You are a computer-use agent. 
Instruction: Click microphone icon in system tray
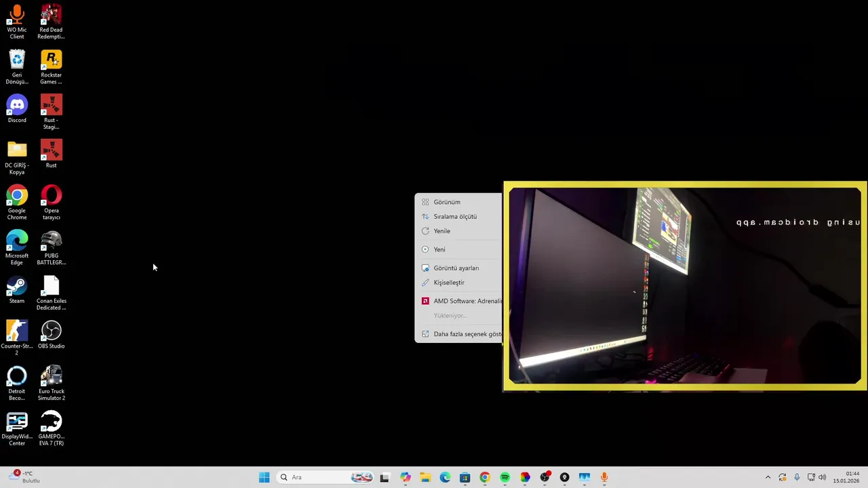(x=797, y=477)
